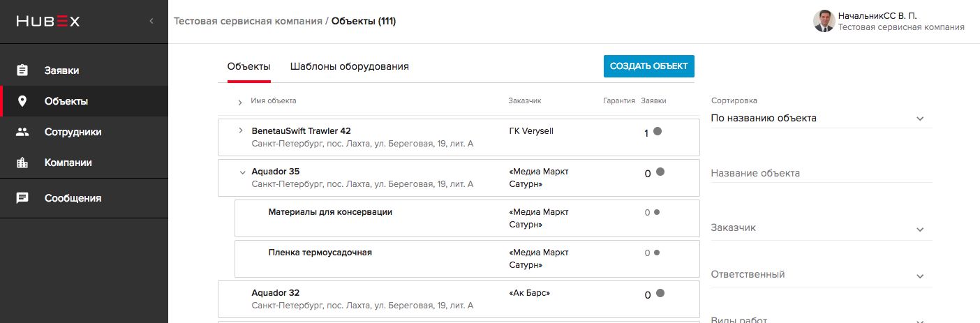Switch to Шаблоны оборудования tab
The image size is (980, 323).
pyautogui.click(x=349, y=67)
